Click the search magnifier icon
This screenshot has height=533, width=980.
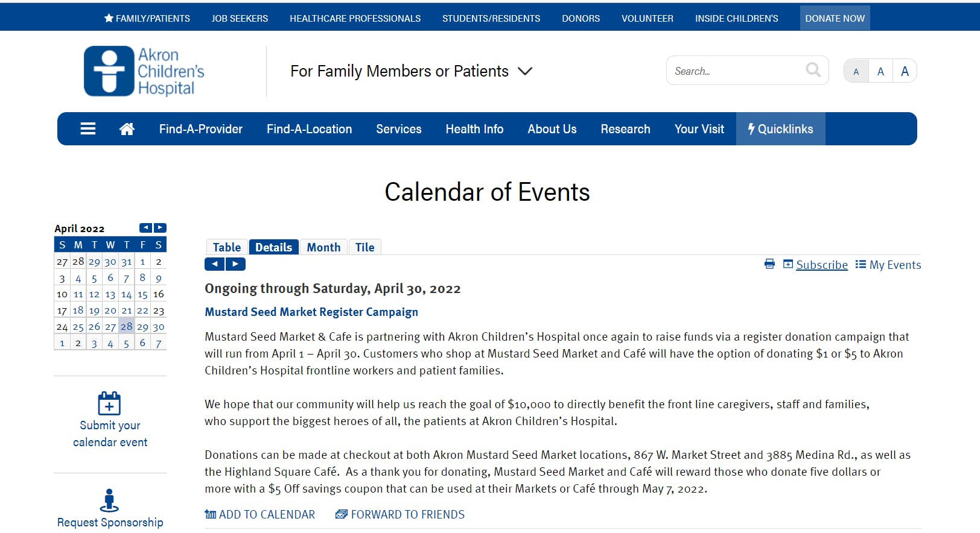(813, 70)
